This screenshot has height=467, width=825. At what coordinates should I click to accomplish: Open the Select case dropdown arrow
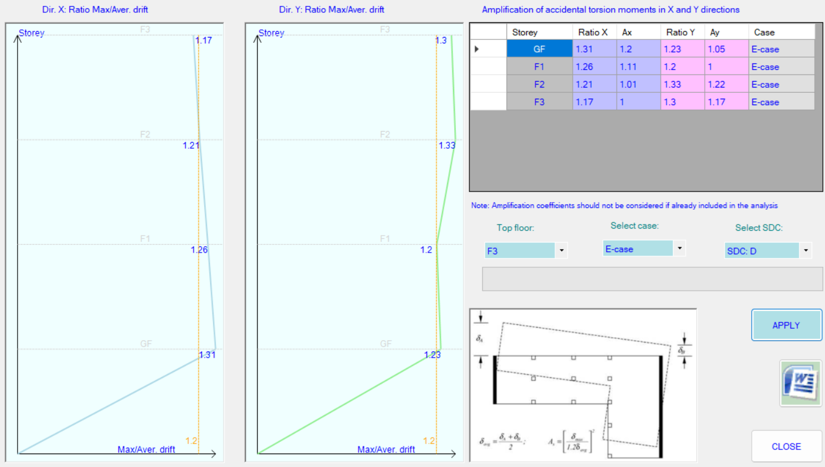[679, 248]
